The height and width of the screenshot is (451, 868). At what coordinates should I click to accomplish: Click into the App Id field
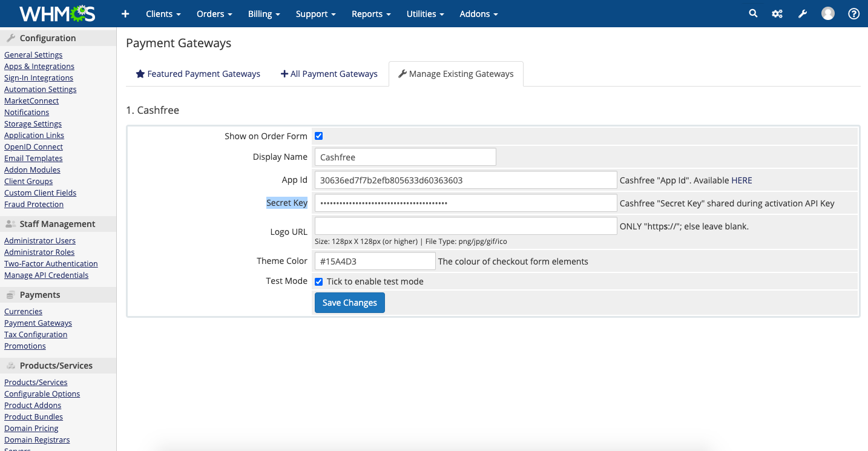coord(465,180)
